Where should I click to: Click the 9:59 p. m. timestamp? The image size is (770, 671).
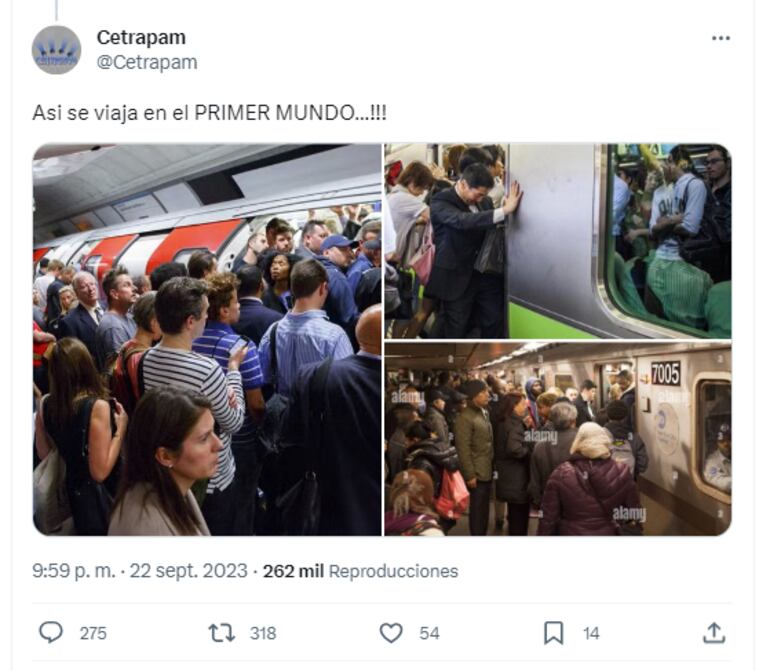74,571
